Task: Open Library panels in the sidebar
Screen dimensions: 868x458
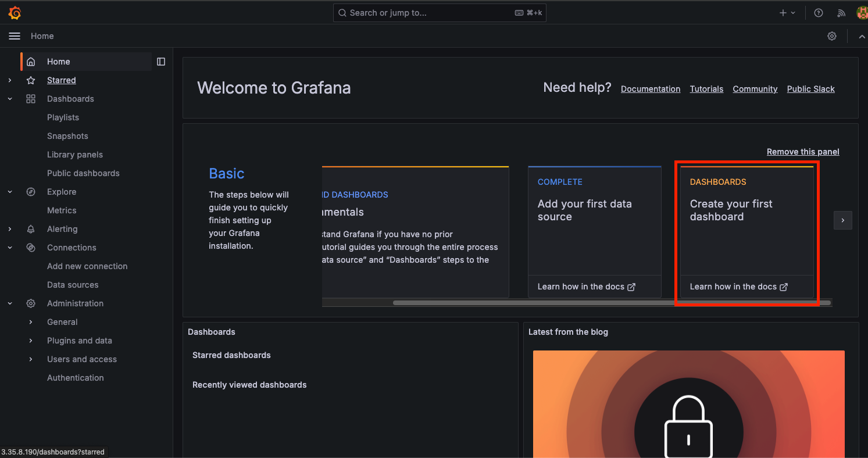Action: pyautogui.click(x=75, y=155)
